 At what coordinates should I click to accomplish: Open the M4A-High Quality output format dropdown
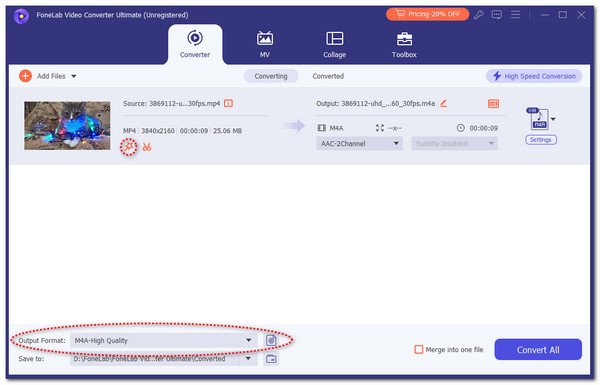163,340
